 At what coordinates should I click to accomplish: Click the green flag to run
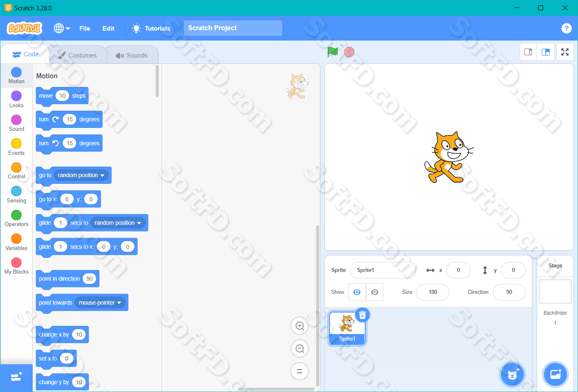coord(333,52)
